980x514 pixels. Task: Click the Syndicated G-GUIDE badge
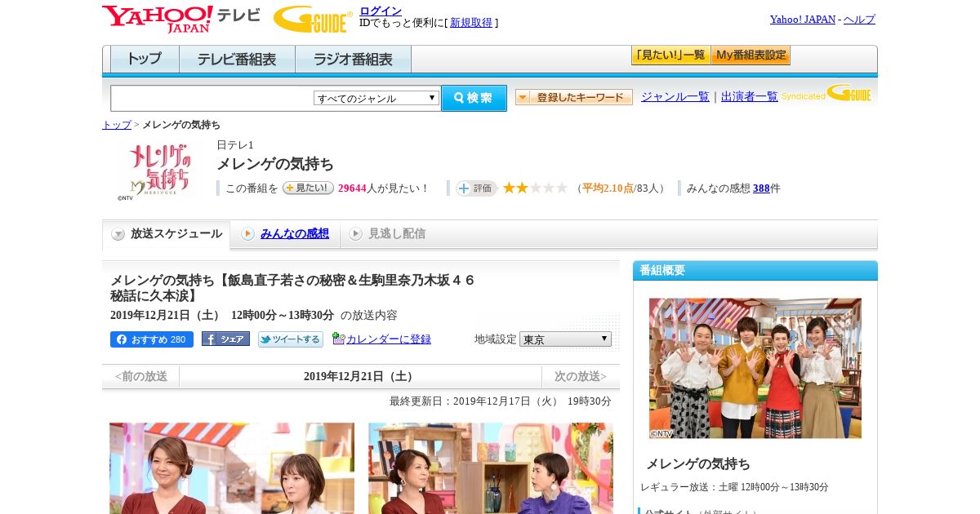(x=826, y=94)
